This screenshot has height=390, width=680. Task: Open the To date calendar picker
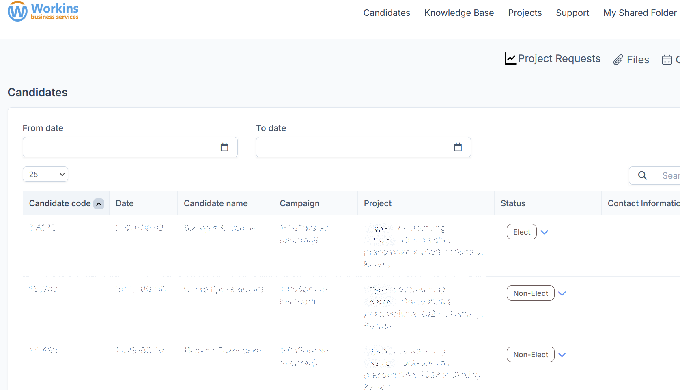(x=458, y=147)
